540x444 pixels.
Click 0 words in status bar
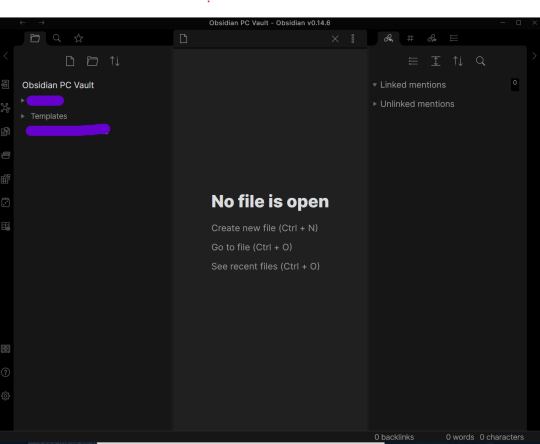[460, 437]
